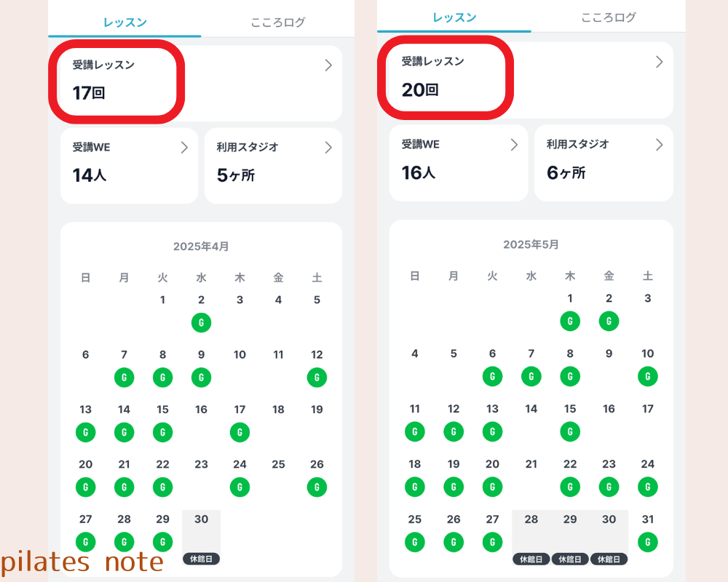Click green G icon on April 17
This screenshot has width=728, height=582.
(x=240, y=432)
